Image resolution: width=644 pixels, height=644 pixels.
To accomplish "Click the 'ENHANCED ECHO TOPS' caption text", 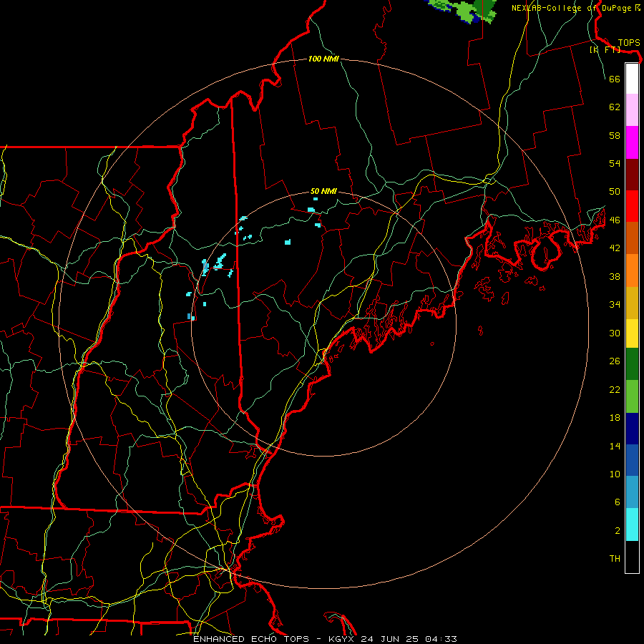I will pyautogui.click(x=251, y=639).
